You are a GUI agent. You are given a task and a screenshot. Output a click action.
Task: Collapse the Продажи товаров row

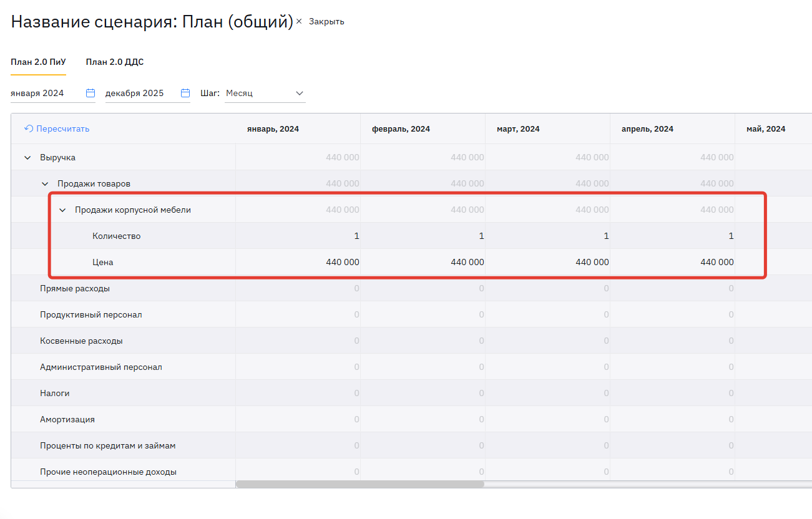45,184
